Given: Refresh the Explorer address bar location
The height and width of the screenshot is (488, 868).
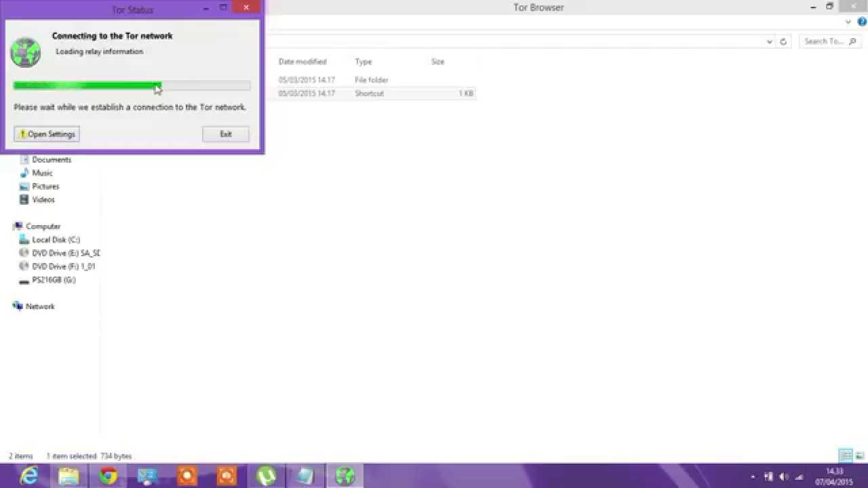Looking at the screenshot, I should (x=783, y=41).
